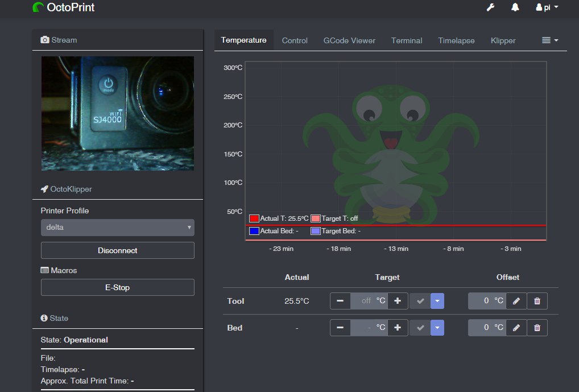Viewport: 579px width, 392px height.
Task: Click the Bed offset input field
Action: click(487, 328)
